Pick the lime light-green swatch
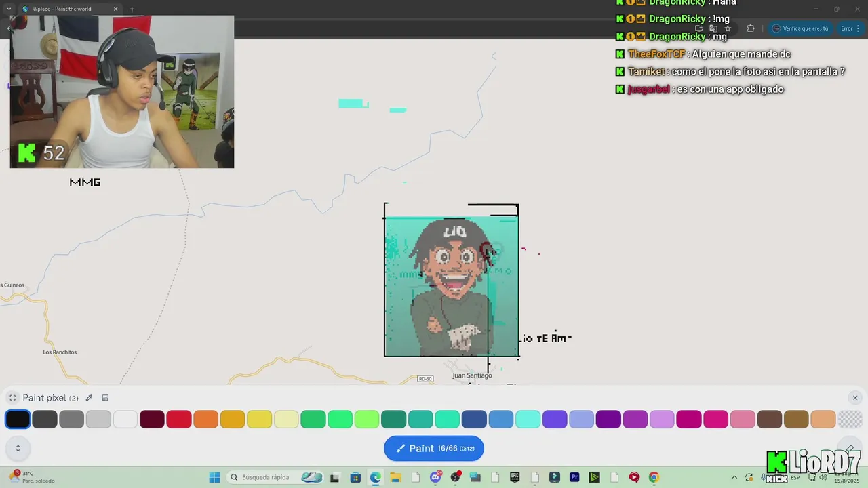 coord(367,420)
